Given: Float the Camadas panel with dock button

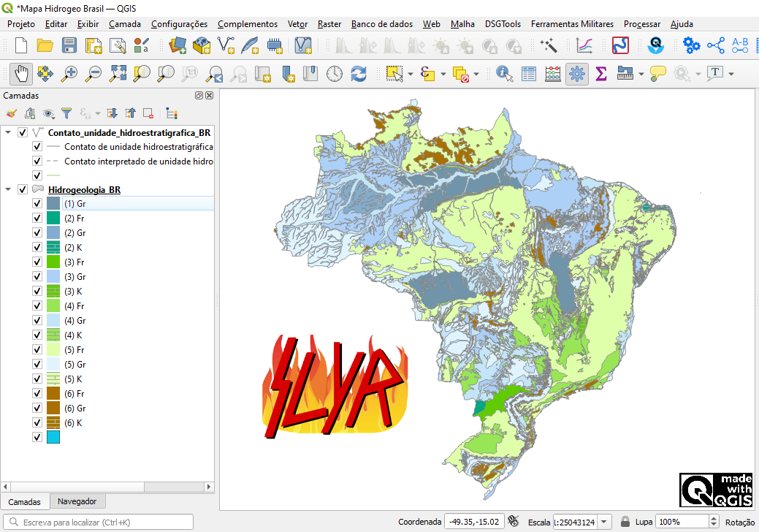Looking at the screenshot, I should [x=199, y=95].
